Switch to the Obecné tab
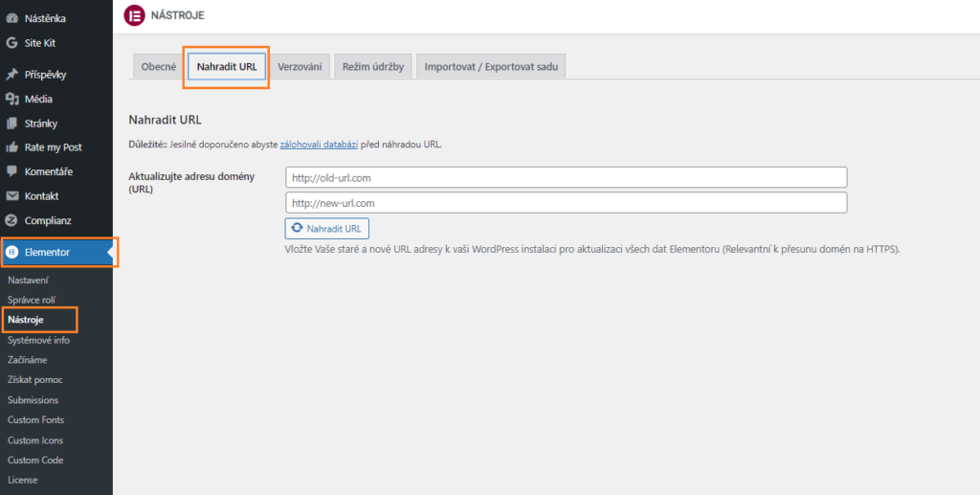Viewport: 980px width, 495px height. 159,66
